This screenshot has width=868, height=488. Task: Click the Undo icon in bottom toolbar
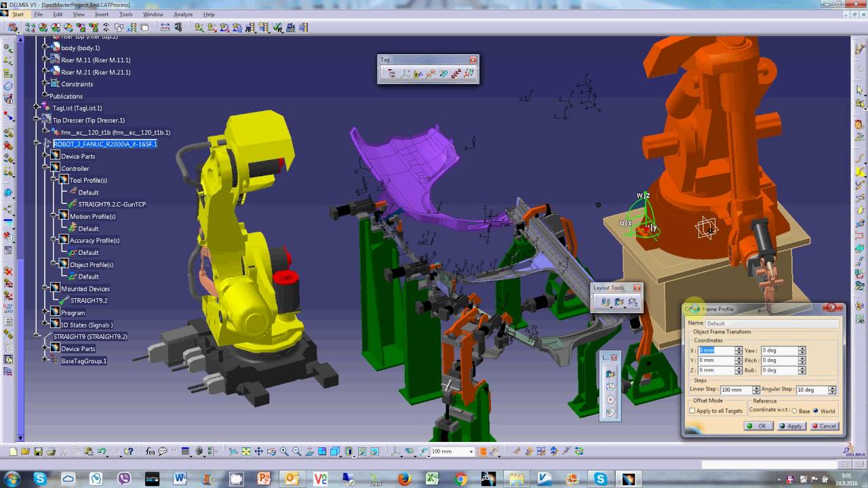(x=102, y=451)
